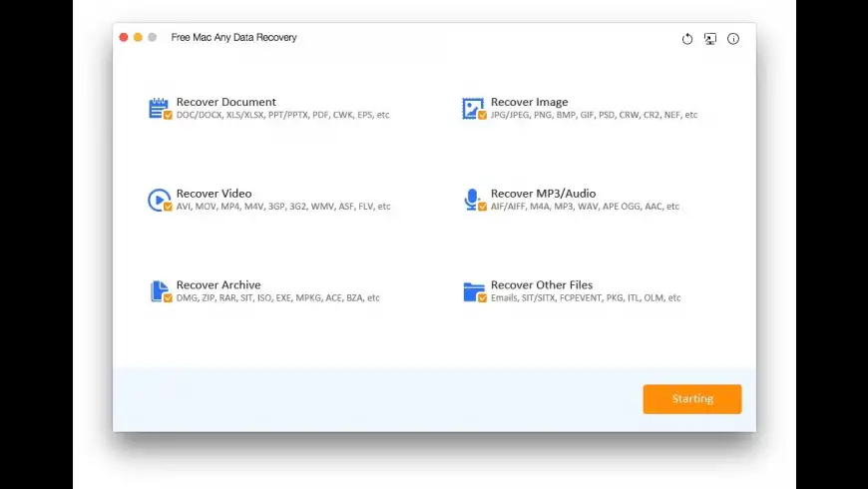This screenshot has width=868, height=489.
Task: Toggle the Recover MP3/Audio checkbox
Action: point(483,208)
